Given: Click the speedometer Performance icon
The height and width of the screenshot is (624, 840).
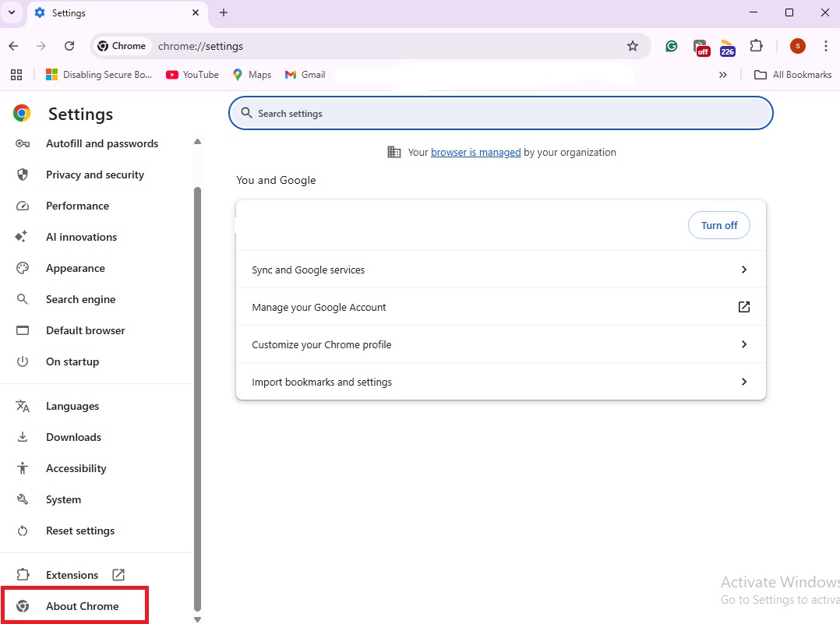Looking at the screenshot, I should tap(23, 206).
